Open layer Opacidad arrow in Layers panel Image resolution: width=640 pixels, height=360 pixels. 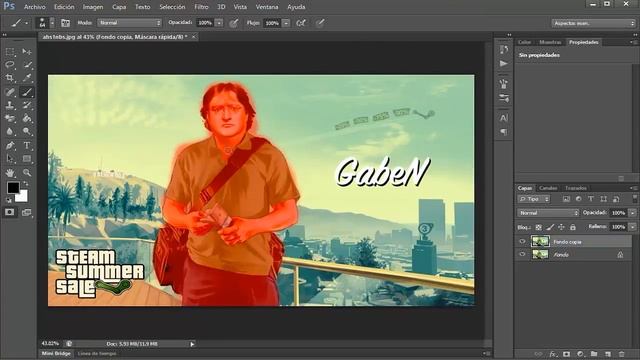click(633, 213)
